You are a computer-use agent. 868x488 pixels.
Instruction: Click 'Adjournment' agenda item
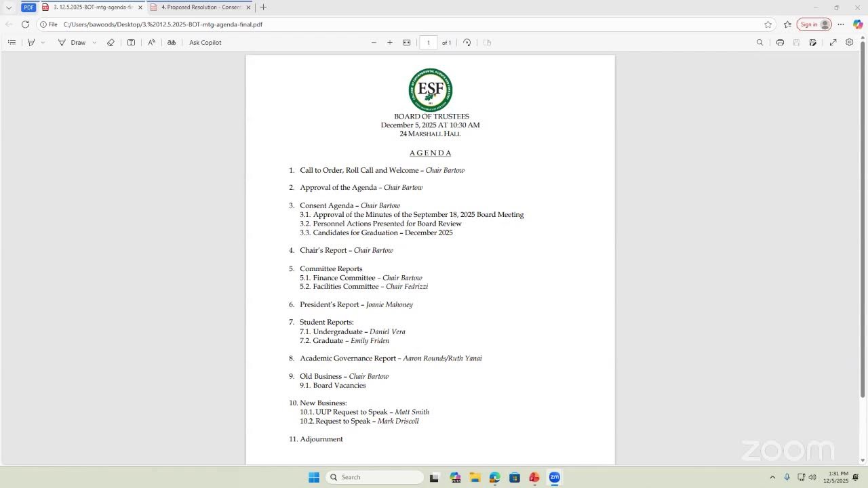321,439
